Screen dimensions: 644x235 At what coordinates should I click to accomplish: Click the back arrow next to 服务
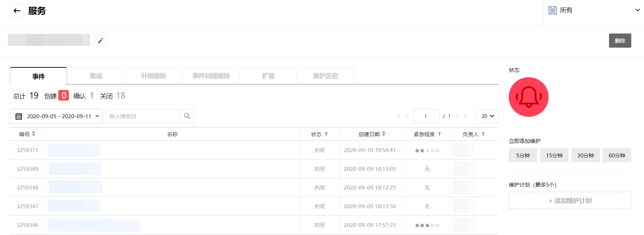point(17,11)
